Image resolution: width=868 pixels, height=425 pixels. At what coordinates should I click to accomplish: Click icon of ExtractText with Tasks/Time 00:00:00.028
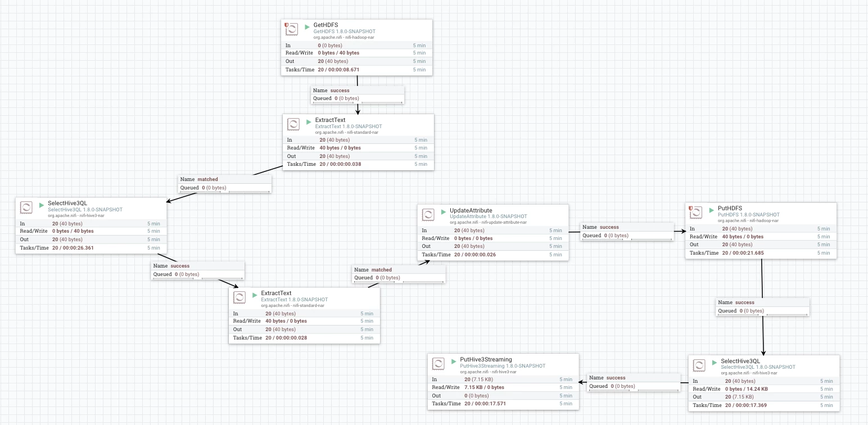(x=239, y=297)
